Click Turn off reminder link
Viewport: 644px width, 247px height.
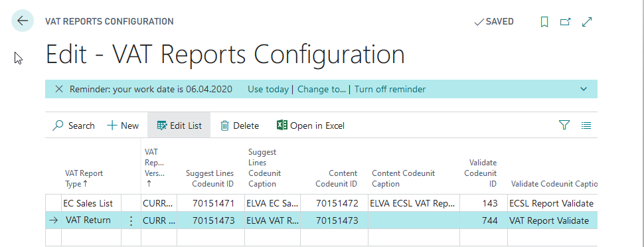(x=390, y=89)
